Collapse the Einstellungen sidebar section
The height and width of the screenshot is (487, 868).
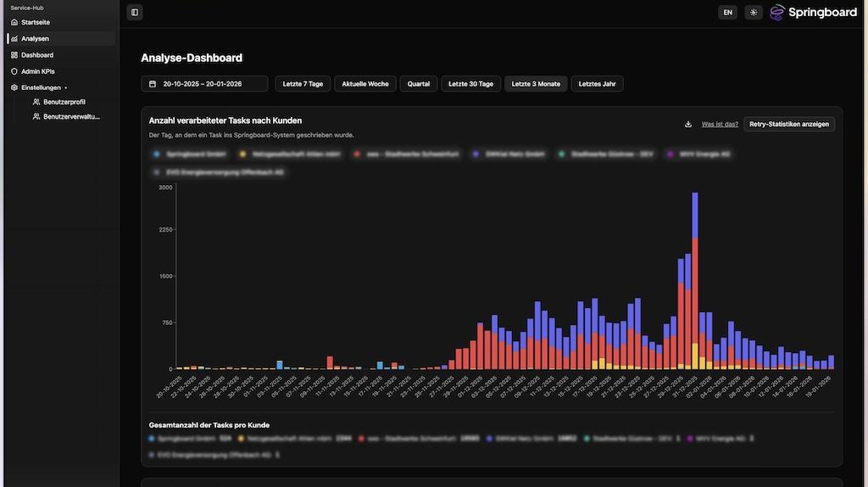tap(41, 87)
